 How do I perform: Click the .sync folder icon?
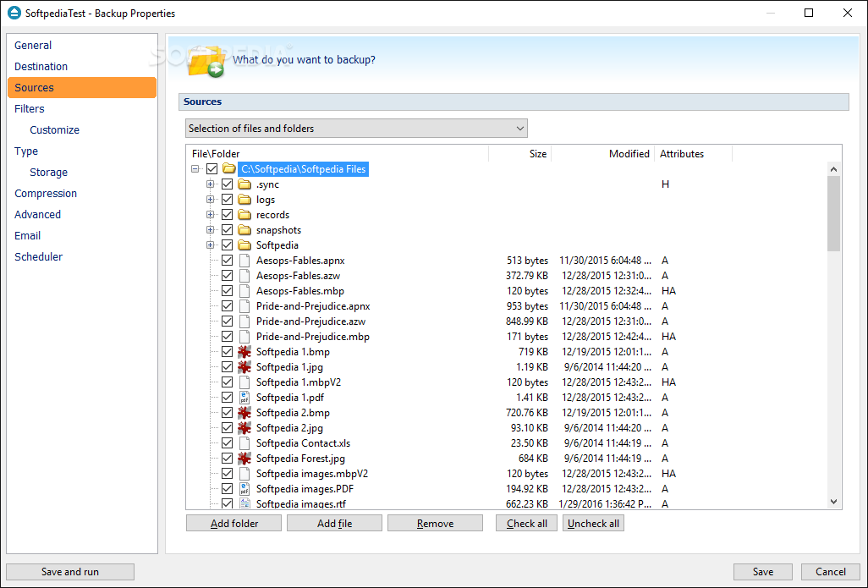244,184
